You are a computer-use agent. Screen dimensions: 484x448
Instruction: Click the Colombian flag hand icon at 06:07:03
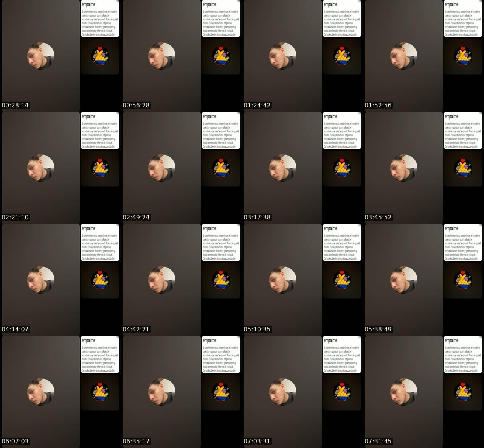[100, 392]
